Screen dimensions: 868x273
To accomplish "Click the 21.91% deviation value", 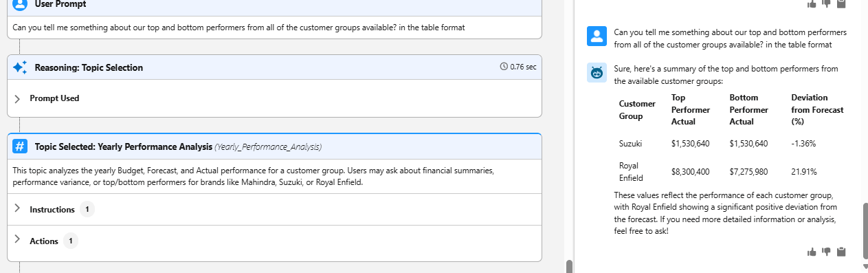I will (x=803, y=171).
